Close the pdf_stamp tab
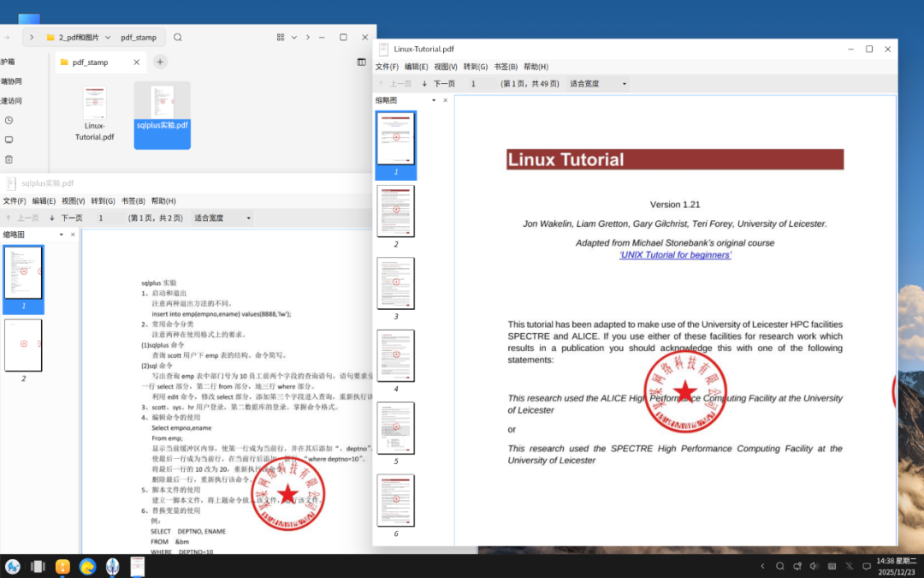Image resolution: width=924 pixels, height=578 pixels. click(x=137, y=62)
